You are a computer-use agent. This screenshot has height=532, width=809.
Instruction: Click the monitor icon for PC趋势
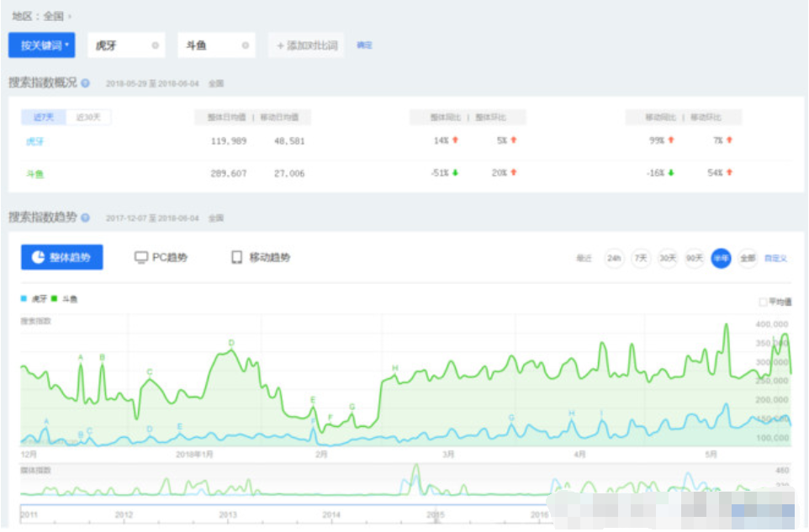pos(140,257)
